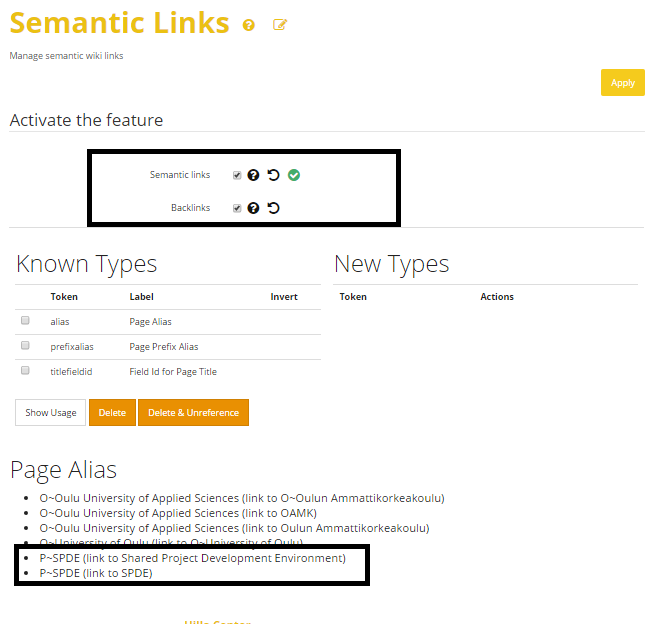
Task: Click 'prefixalias' token text
Action: [x=72, y=347]
